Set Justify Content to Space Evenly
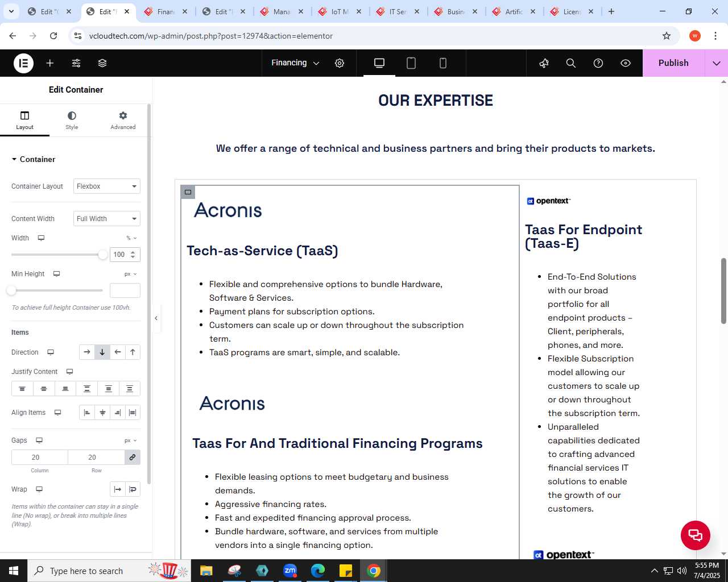 pyautogui.click(x=130, y=389)
